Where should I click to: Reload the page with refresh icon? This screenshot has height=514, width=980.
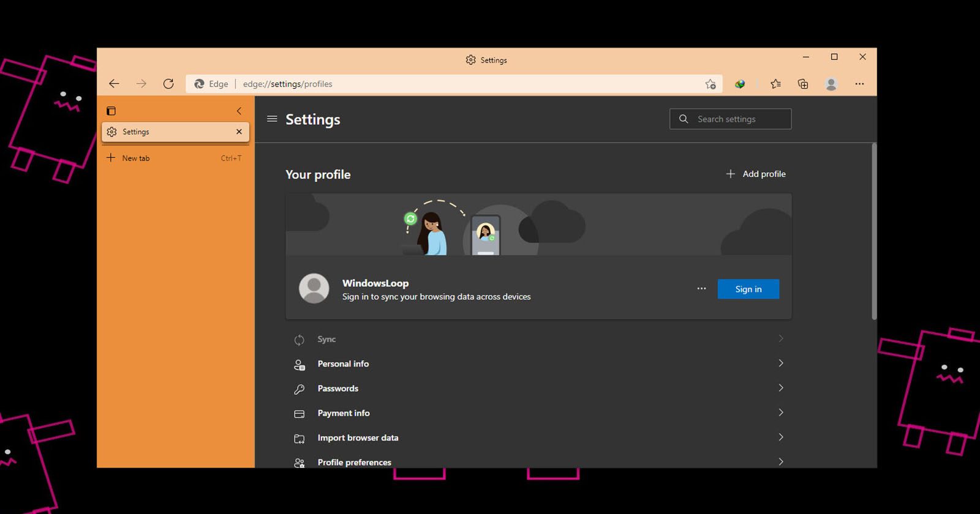pos(168,84)
